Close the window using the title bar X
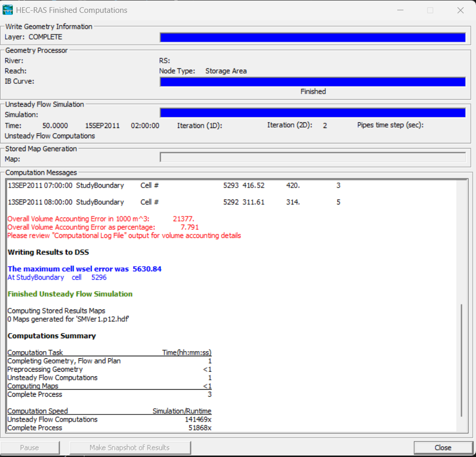Viewport: 476px width, 457px height. pyautogui.click(x=459, y=10)
